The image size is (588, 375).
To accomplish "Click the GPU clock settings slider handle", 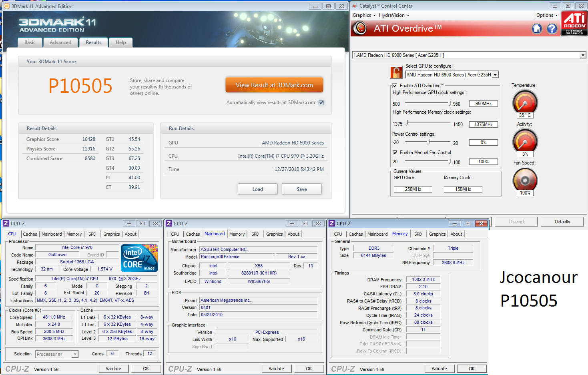I will [450, 103].
